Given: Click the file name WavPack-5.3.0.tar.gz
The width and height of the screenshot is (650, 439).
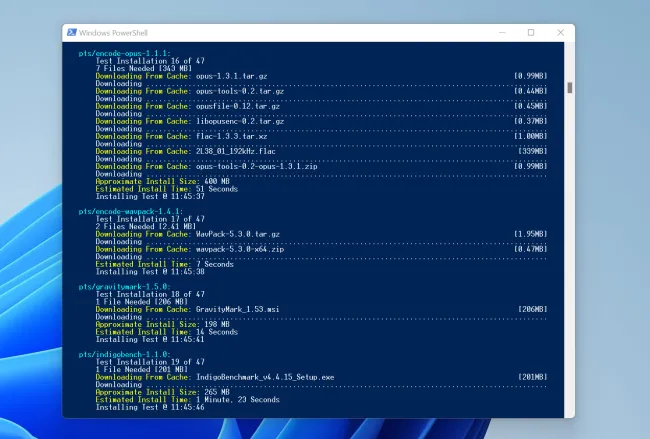Looking at the screenshot, I should pyautogui.click(x=238, y=234).
